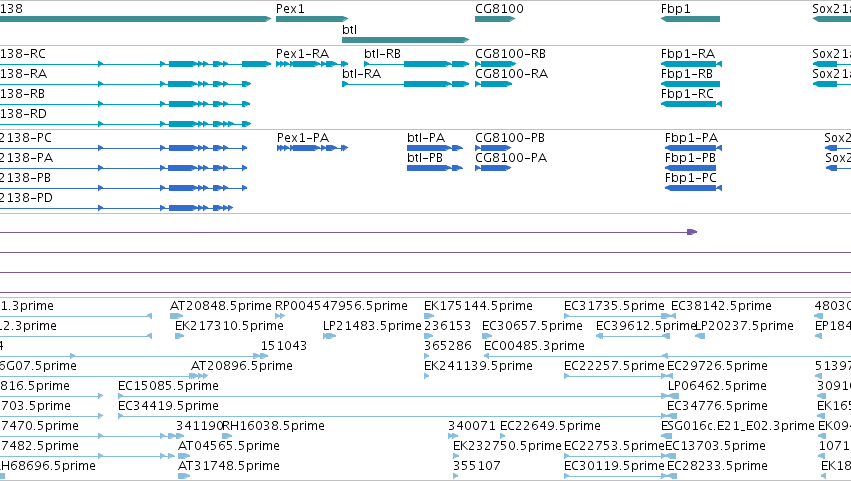The image size is (851, 481).
Task: Open the EC29726.5prime EST label
Action: pyautogui.click(x=717, y=366)
